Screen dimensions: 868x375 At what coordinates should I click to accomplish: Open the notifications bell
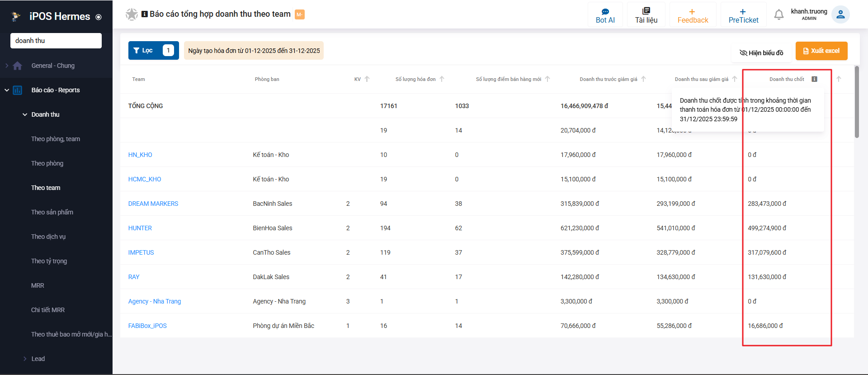[778, 15]
